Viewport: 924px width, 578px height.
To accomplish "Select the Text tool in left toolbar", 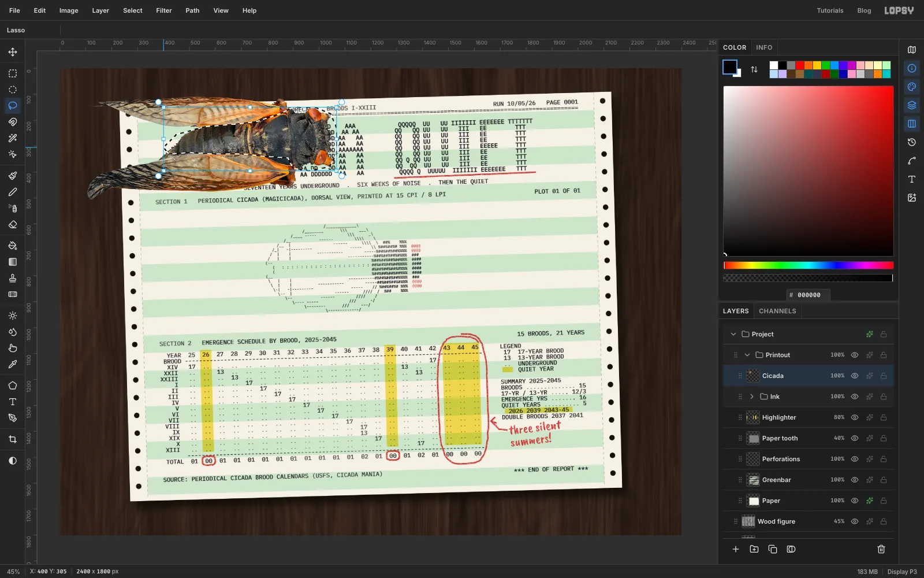I will click(x=13, y=402).
